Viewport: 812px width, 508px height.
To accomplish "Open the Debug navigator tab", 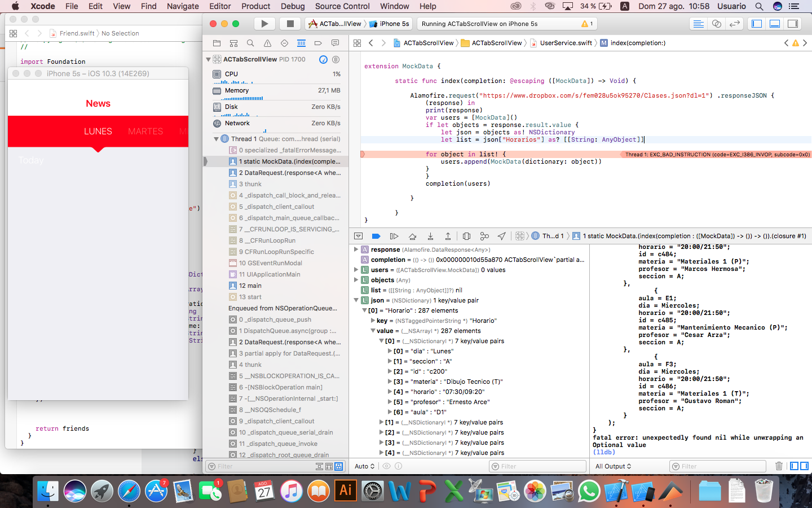I will pos(301,43).
